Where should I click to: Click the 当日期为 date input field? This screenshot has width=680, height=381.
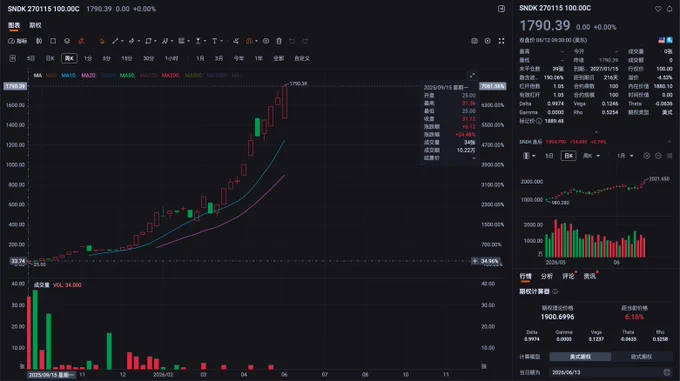coord(611,372)
